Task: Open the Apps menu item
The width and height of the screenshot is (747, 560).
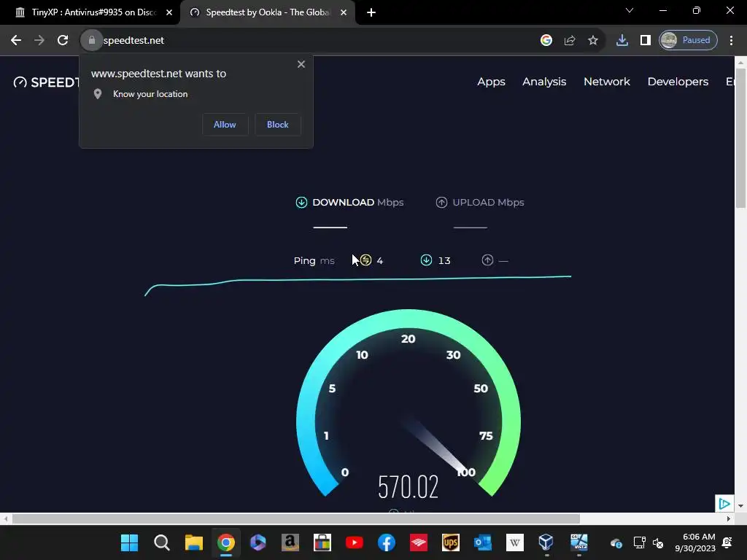Action: (x=491, y=82)
